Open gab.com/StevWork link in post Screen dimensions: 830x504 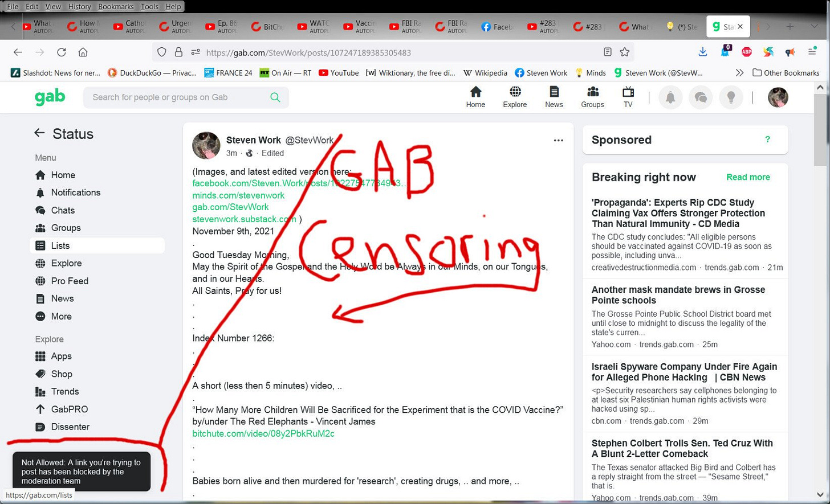point(230,207)
